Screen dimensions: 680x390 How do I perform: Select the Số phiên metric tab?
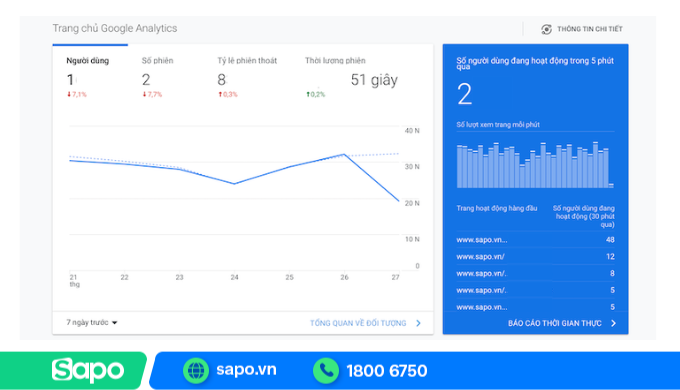[157, 61]
